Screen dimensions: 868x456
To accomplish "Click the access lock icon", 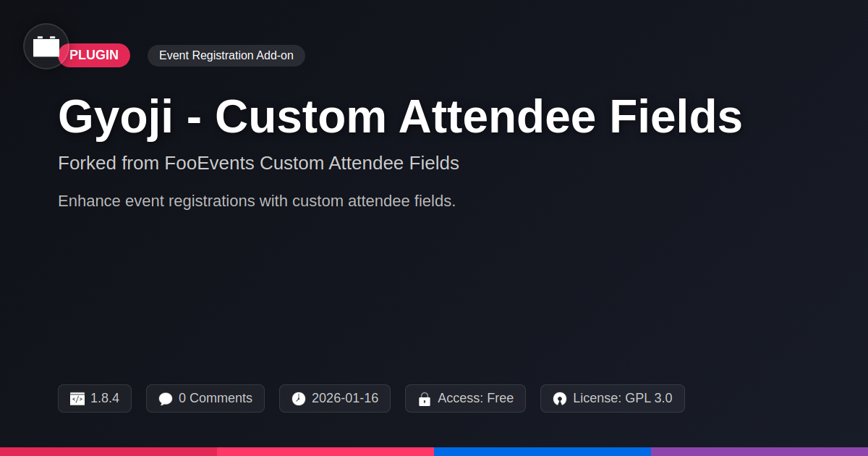I will click(425, 399).
